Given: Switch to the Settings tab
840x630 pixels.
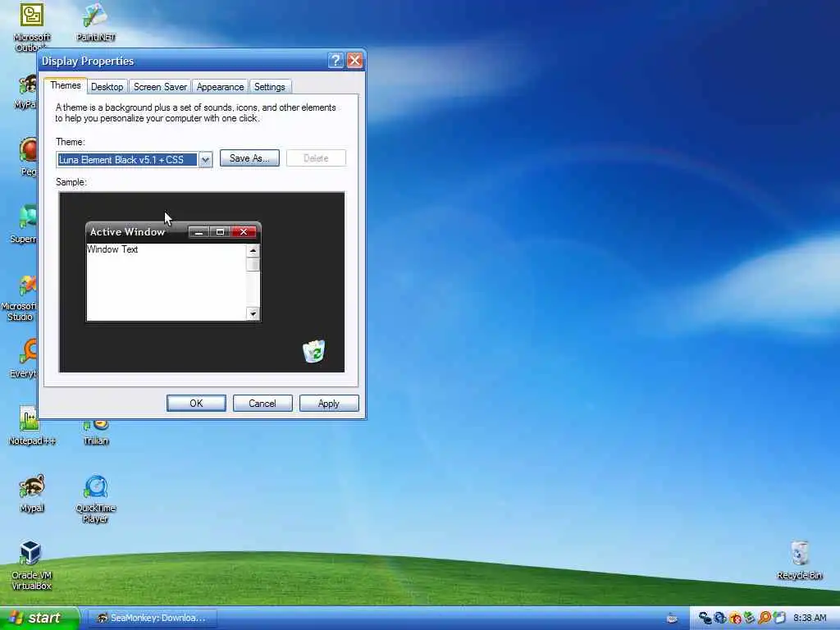Looking at the screenshot, I should (269, 87).
